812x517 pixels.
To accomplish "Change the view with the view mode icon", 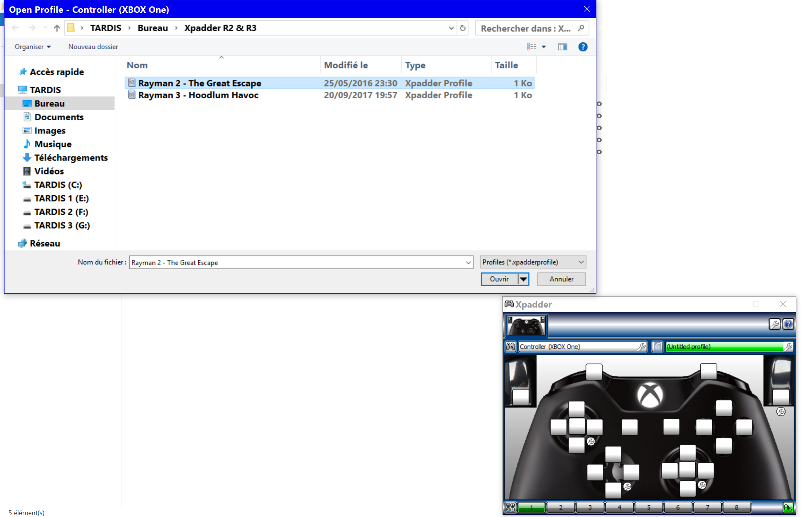I will pyautogui.click(x=532, y=47).
